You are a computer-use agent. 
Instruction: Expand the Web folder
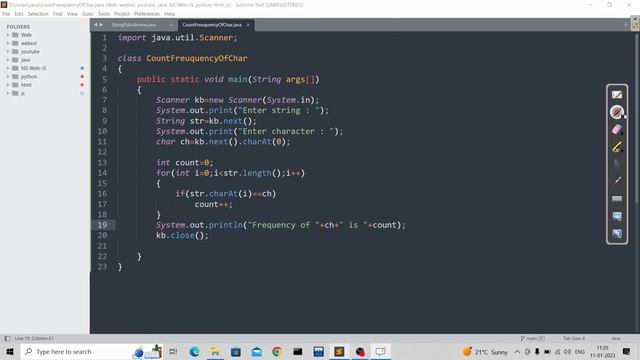coord(8,35)
